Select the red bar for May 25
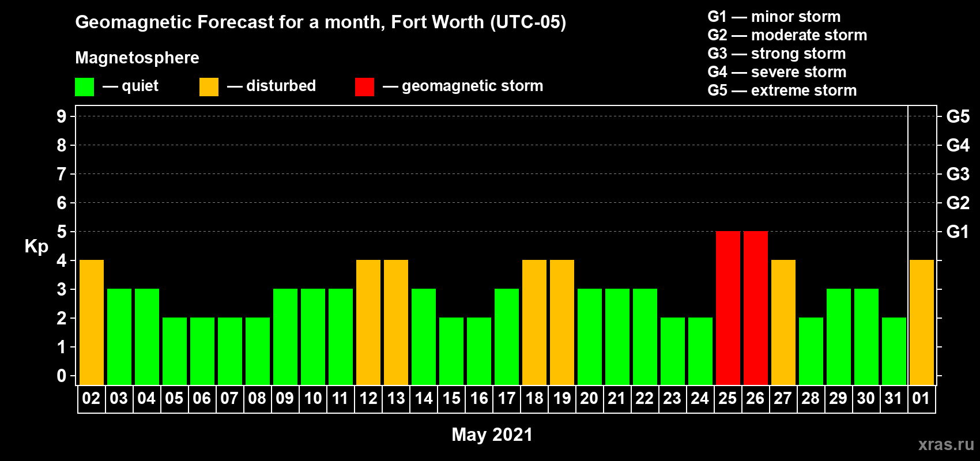This screenshot has width=980, height=461. pos(728,308)
